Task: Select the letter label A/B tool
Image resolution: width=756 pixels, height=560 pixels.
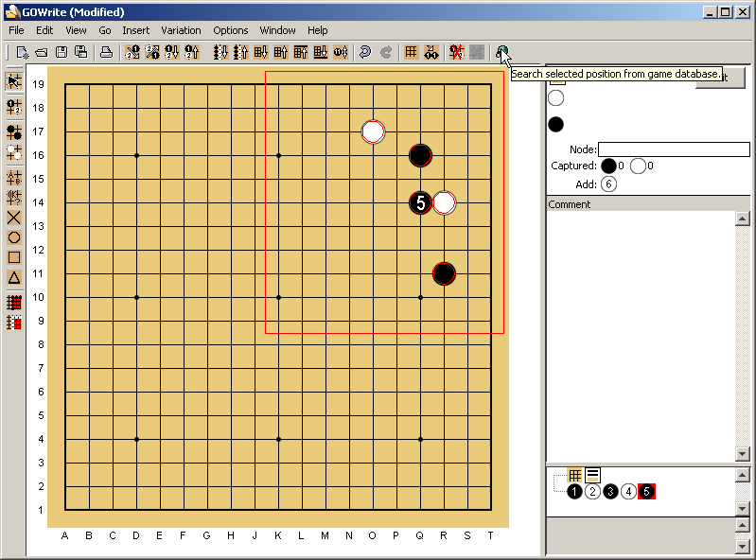Action: click(x=14, y=177)
